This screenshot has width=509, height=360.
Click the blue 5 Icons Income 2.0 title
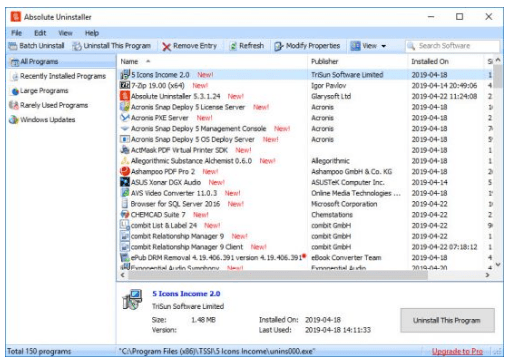(186, 294)
